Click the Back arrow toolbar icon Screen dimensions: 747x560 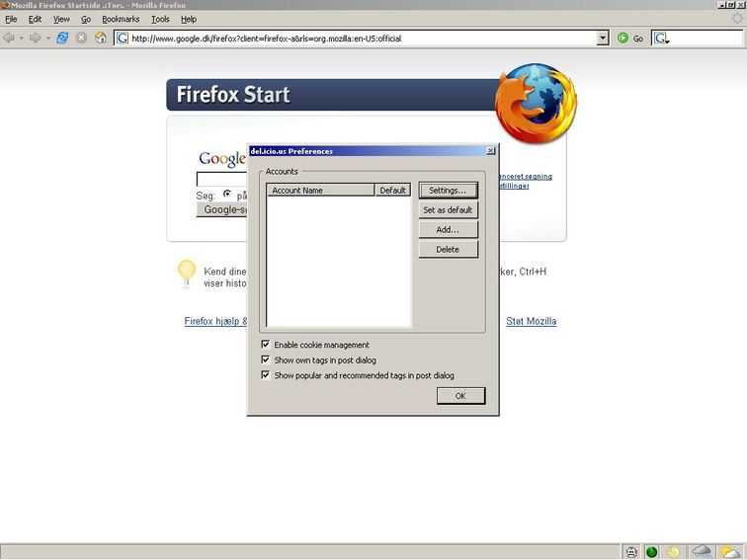[9, 38]
